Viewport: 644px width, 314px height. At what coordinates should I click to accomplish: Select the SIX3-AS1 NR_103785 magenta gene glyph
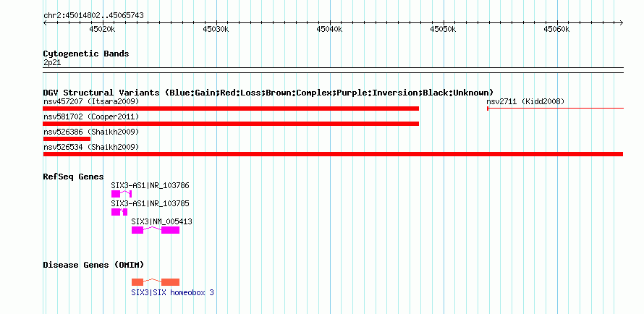119,212
